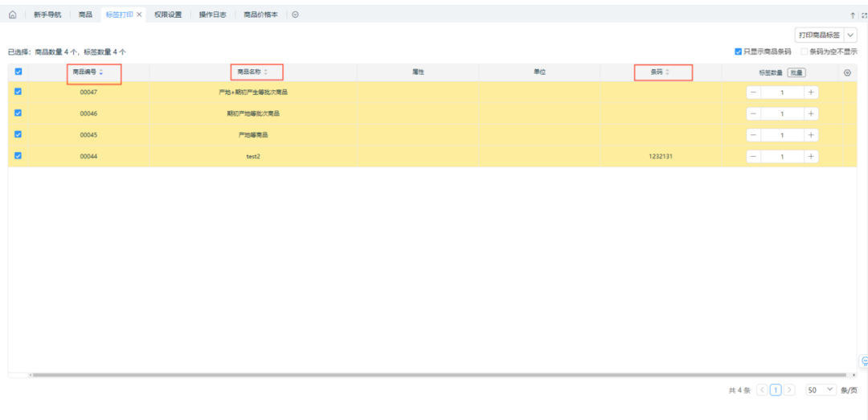Image resolution: width=868 pixels, height=420 pixels.
Task: Go to the home tab icon
Action: [x=13, y=15]
